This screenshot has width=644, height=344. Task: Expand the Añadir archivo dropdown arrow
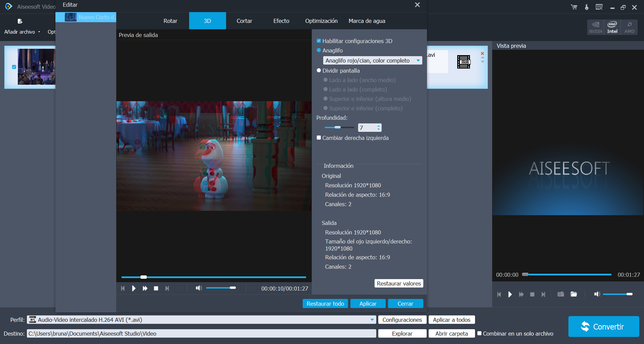click(x=39, y=32)
